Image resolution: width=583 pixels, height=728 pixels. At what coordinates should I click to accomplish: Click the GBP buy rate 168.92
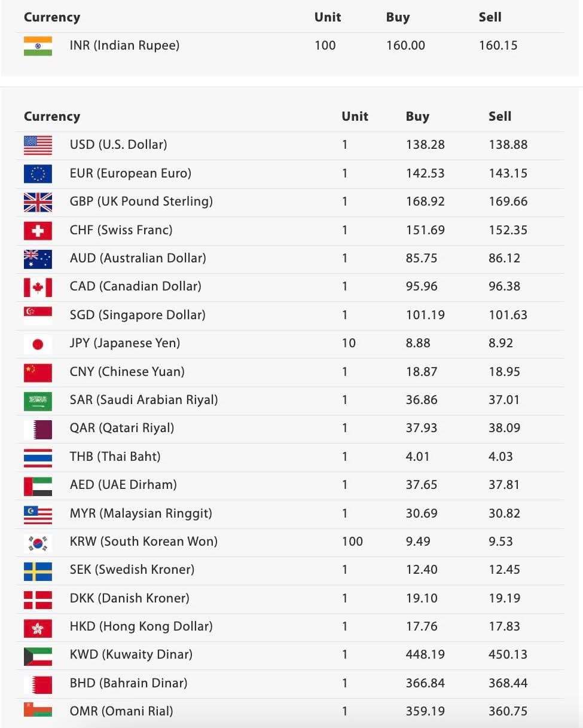pos(425,201)
